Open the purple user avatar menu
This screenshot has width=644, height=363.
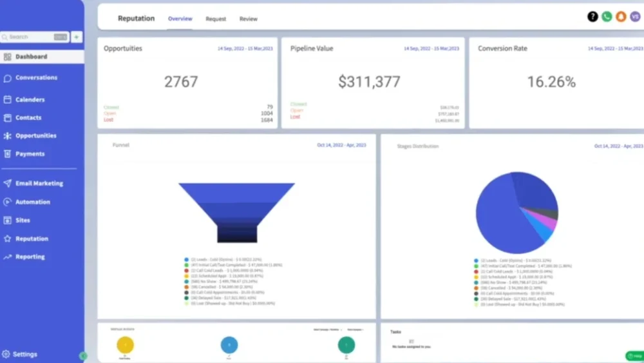635,17
